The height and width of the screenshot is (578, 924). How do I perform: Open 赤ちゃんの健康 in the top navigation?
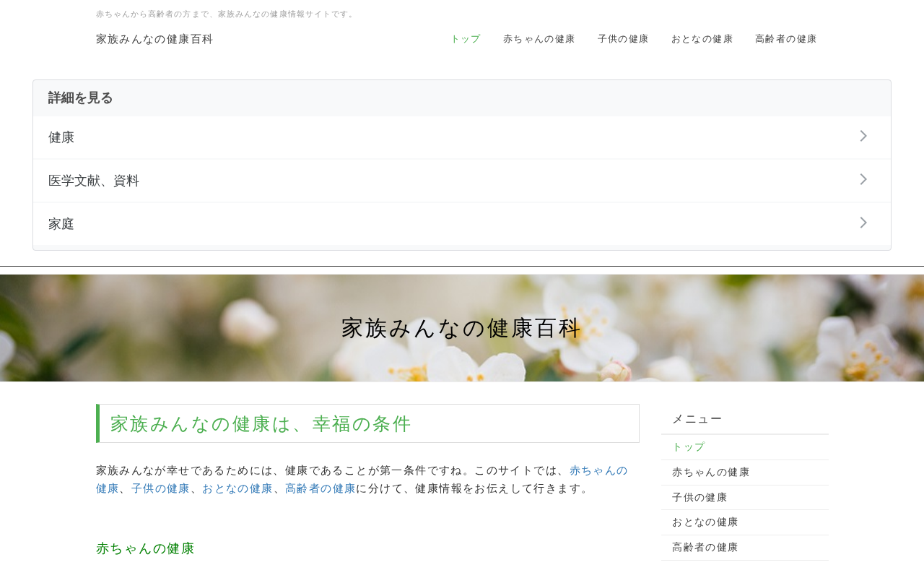(x=539, y=39)
